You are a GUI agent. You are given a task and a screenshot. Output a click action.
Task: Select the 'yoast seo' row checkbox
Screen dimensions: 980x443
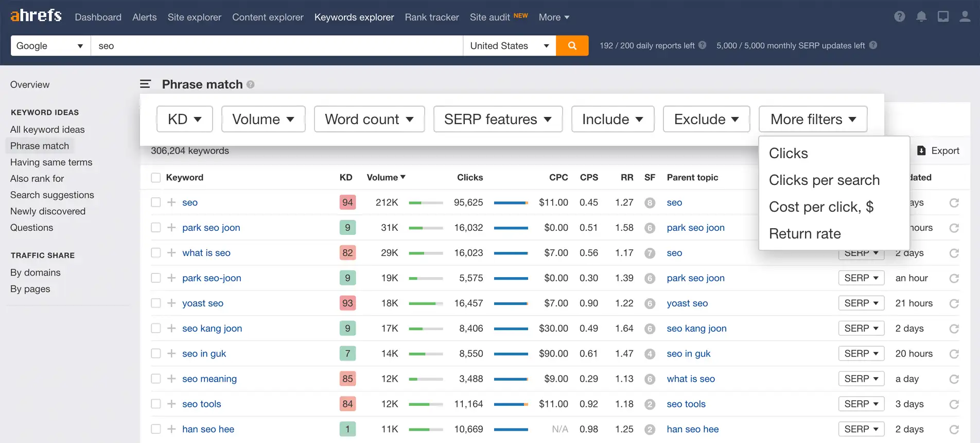point(156,303)
